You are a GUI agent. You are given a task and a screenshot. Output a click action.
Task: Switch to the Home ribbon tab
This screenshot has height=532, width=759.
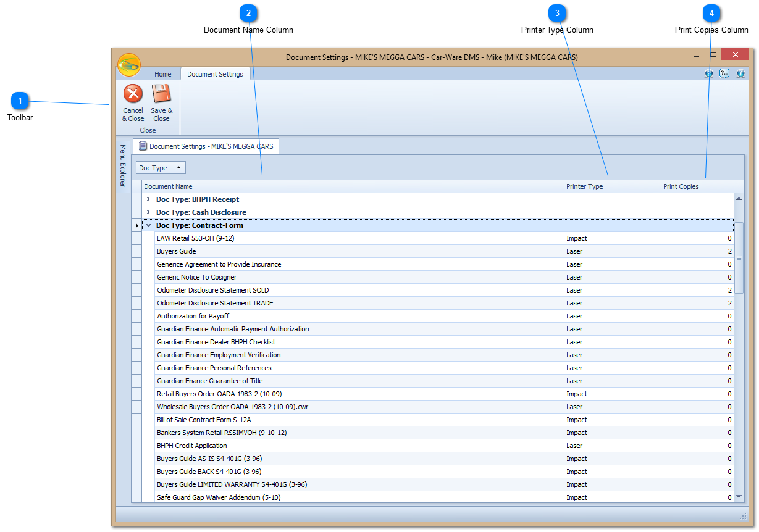point(163,74)
